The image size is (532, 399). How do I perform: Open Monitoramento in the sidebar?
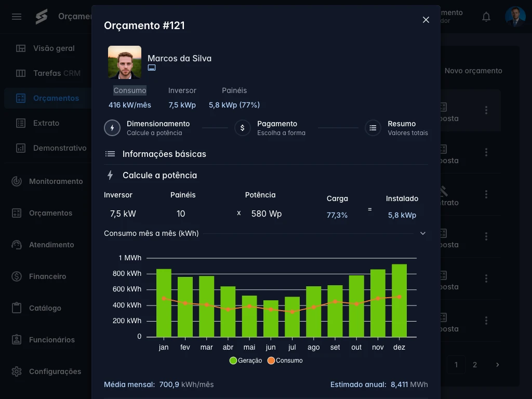tap(56, 181)
